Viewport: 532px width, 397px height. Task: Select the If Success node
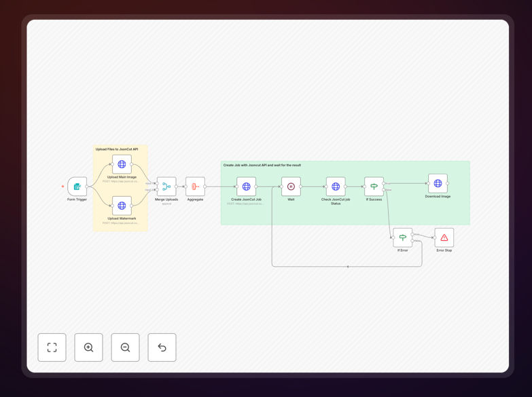click(374, 186)
